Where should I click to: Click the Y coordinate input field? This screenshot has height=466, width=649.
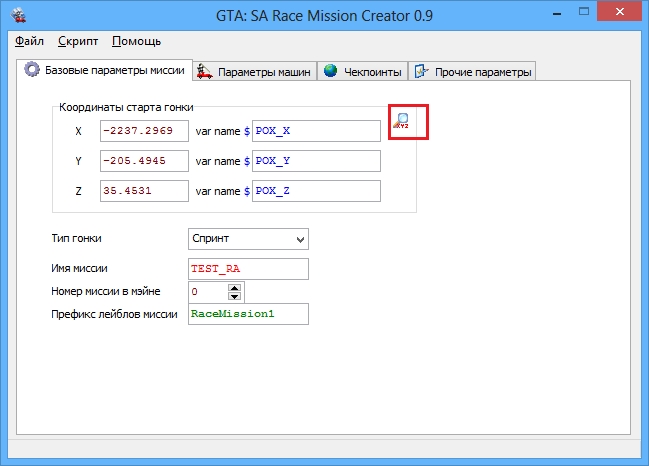144,161
